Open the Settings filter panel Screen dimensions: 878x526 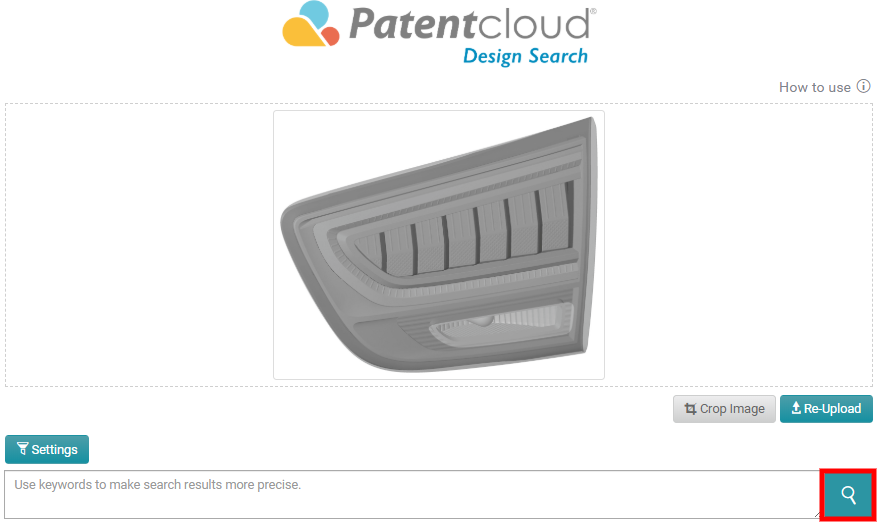click(47, 449)
